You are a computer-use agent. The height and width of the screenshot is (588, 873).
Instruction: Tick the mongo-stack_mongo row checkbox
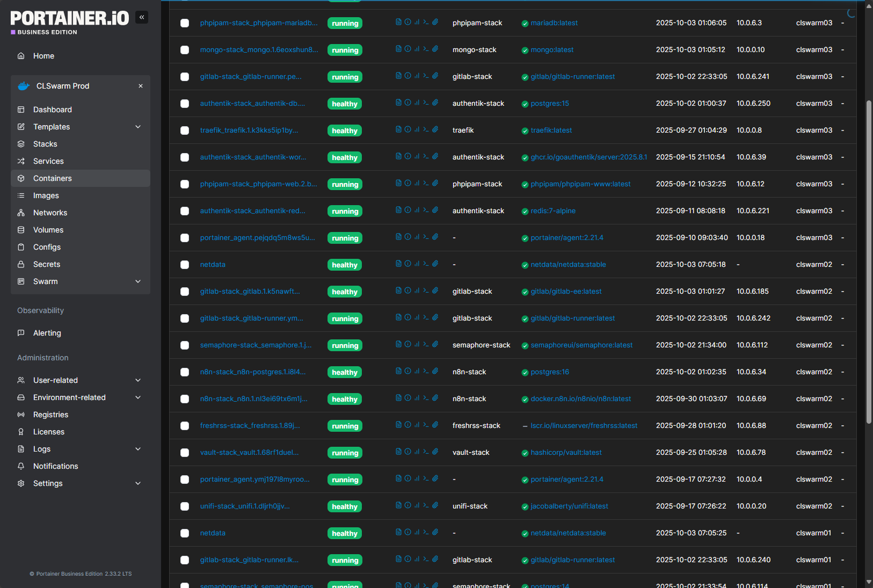click(185, 50)
